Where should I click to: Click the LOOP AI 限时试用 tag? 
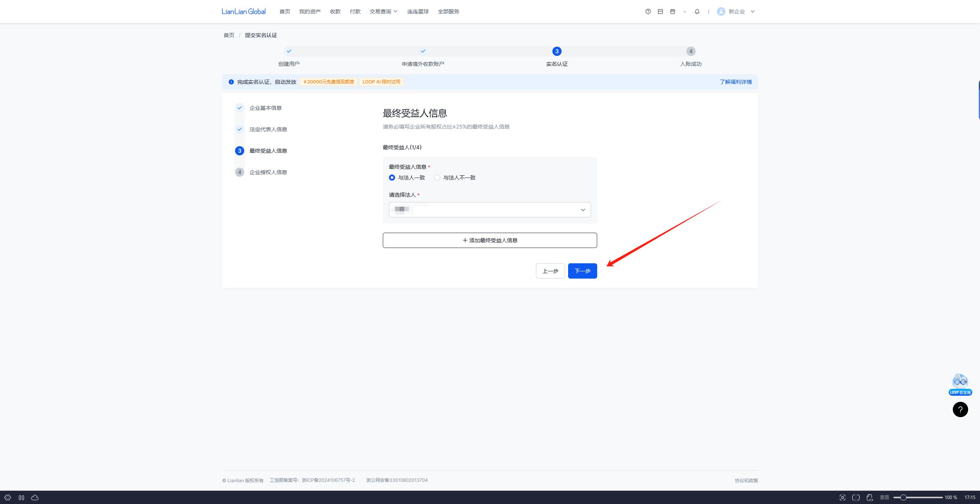[x=381, y=82]
